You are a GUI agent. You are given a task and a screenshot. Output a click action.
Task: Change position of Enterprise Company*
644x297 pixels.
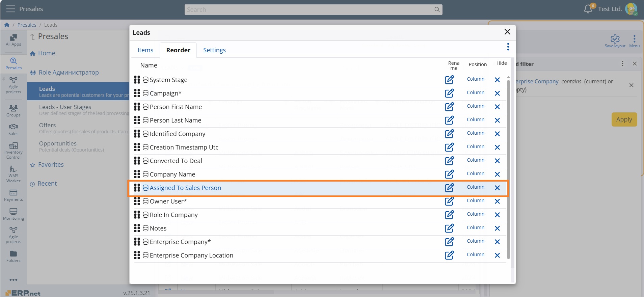pyautogui.click(x=476, y=241)
